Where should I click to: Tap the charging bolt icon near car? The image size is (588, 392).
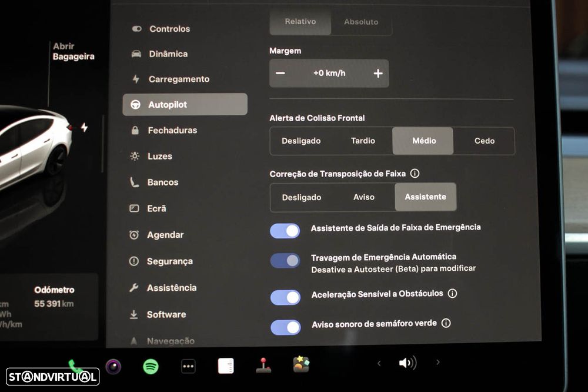click(x=84, y=127)
